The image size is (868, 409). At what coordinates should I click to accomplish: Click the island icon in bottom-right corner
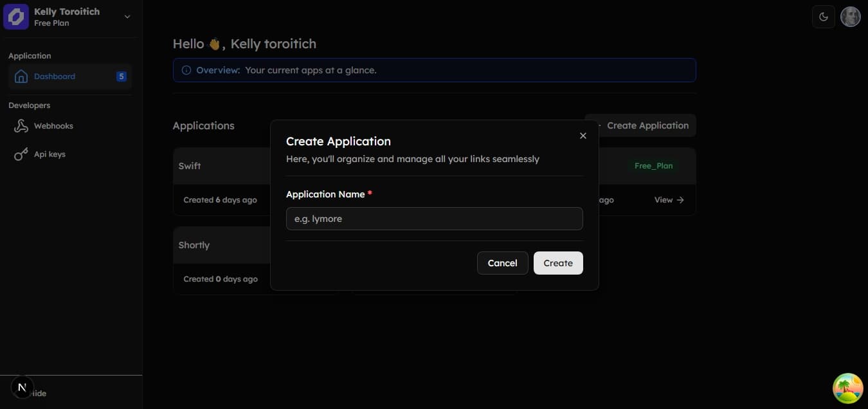[847, 388]
